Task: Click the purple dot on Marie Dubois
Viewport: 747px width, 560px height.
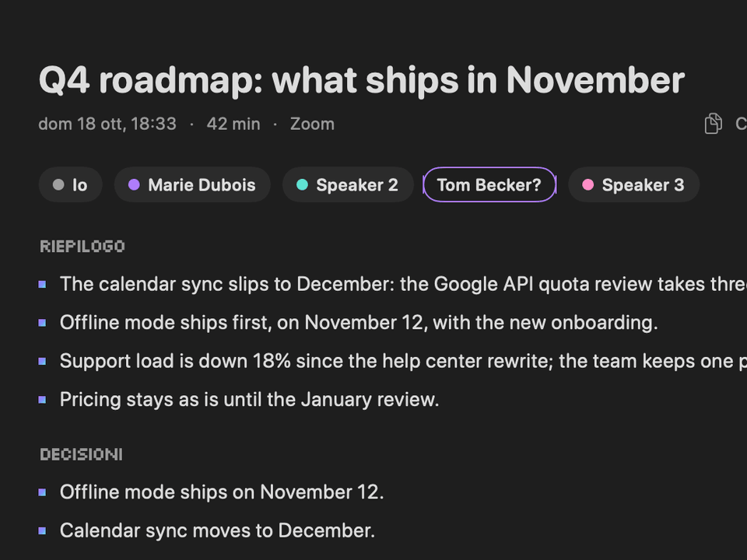Action: (134, 185)
